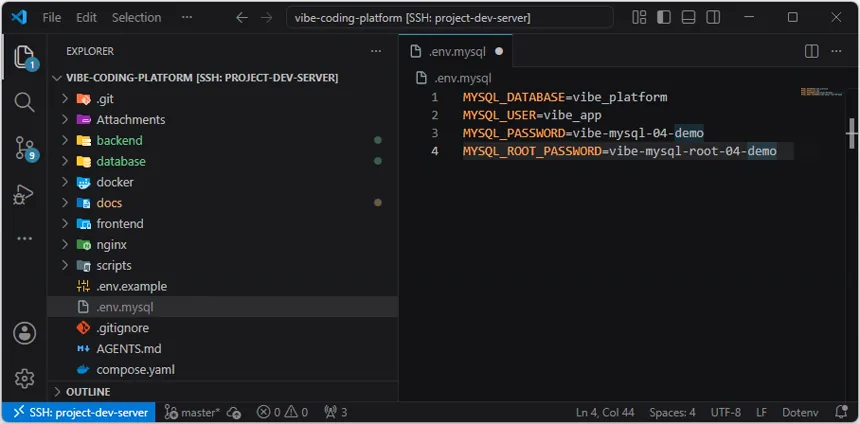Open the AGENTS.md file
This screenshot has width=860, height=424.
(x=223, y=349)
